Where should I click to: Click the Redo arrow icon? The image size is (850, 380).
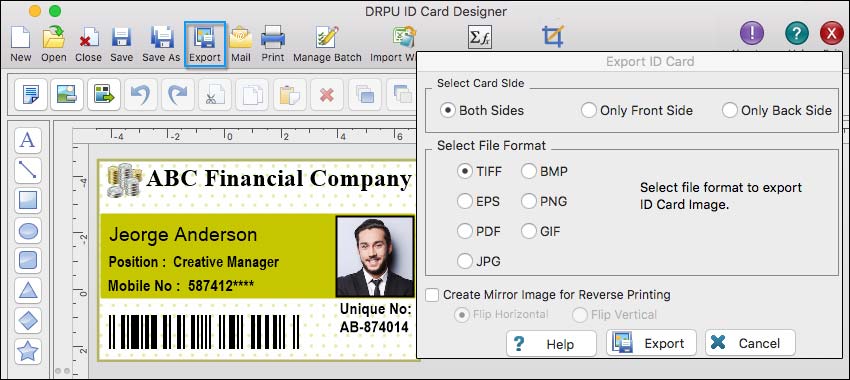click(177, 95)
